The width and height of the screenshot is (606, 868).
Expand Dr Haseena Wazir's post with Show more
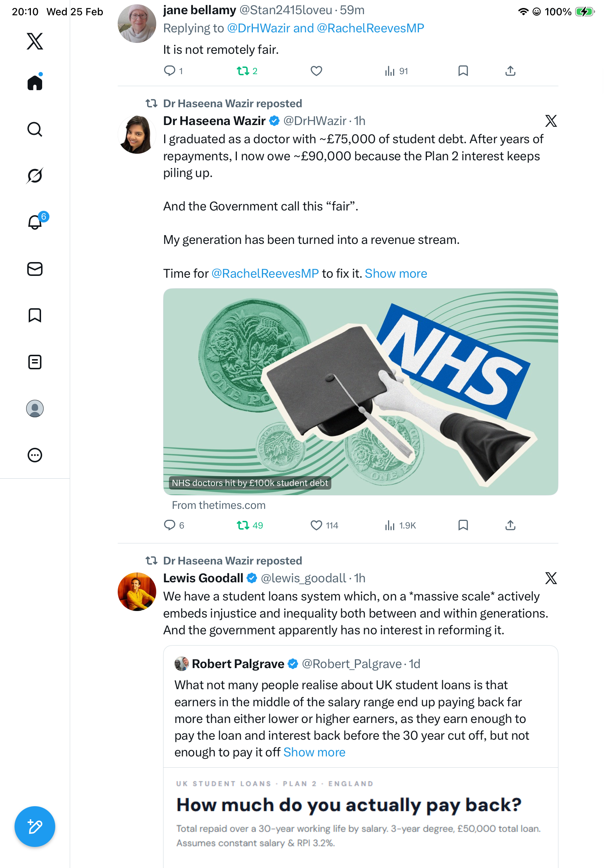(x=396, y=273)
